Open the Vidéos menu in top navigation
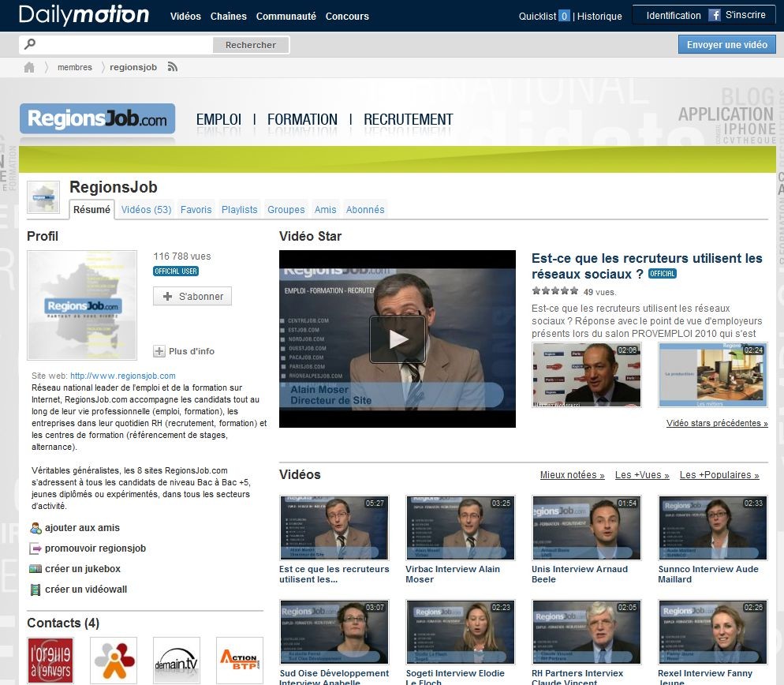 pyautogui.click(x=185, y=16)
